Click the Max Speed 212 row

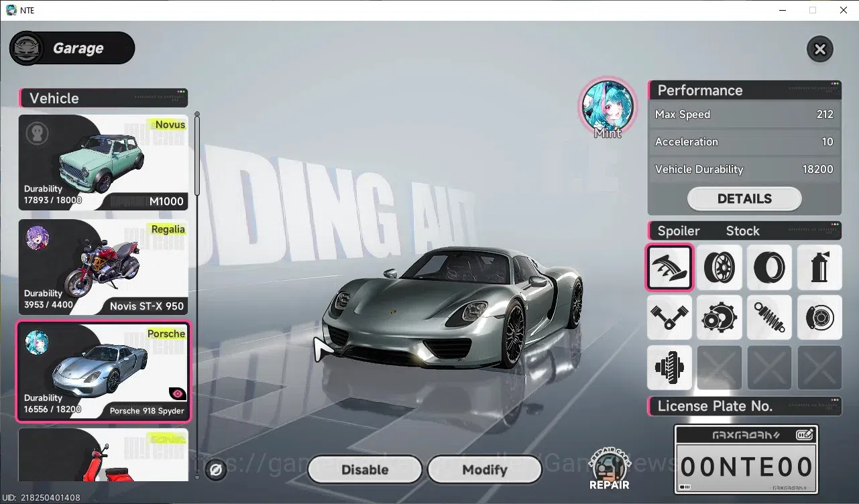click(x=744, y=115)
